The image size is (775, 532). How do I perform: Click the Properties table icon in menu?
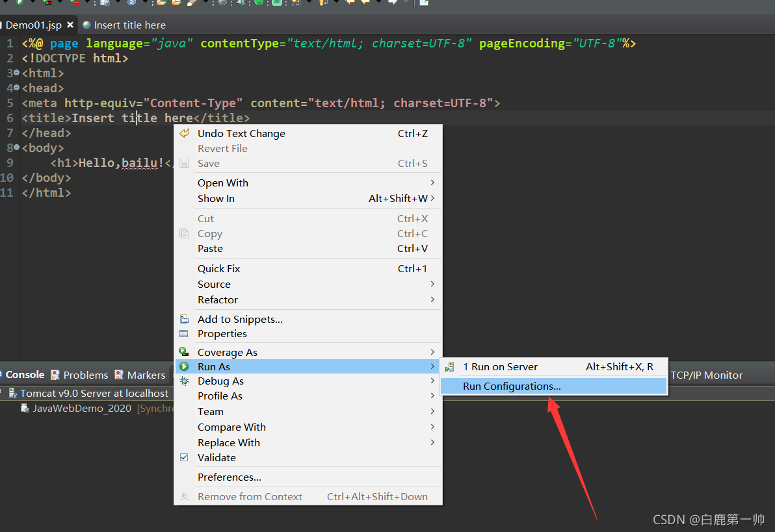click(x=184, y=334)
